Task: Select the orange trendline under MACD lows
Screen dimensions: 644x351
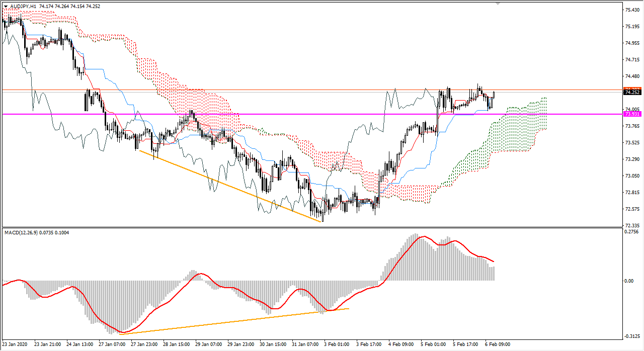Action: (234, 321)
